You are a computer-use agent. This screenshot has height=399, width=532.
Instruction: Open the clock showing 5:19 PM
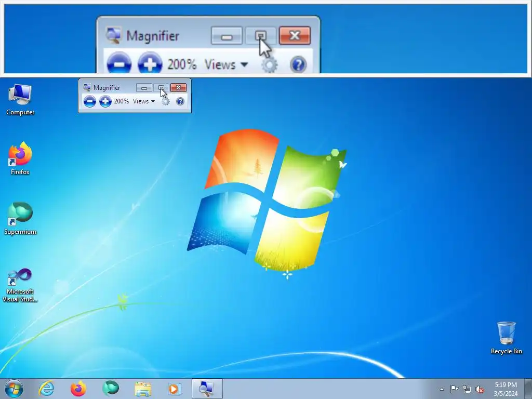tap(506, 389)
